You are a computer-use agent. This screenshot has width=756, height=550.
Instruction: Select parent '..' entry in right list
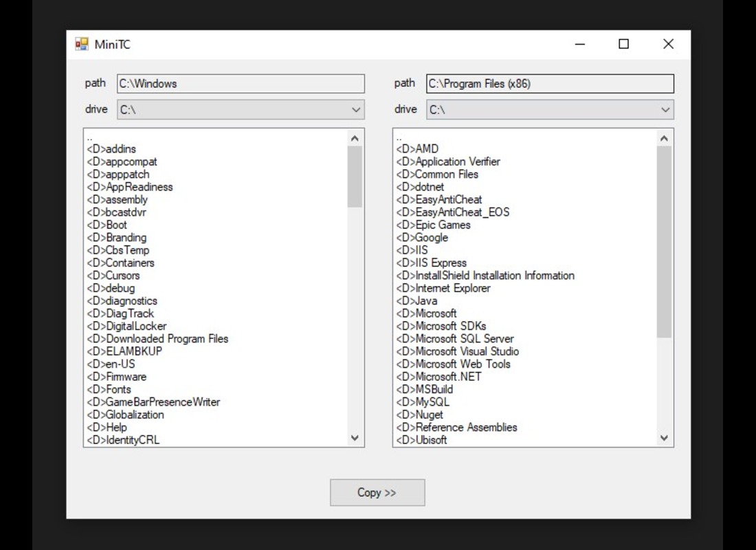click(399, 137)
